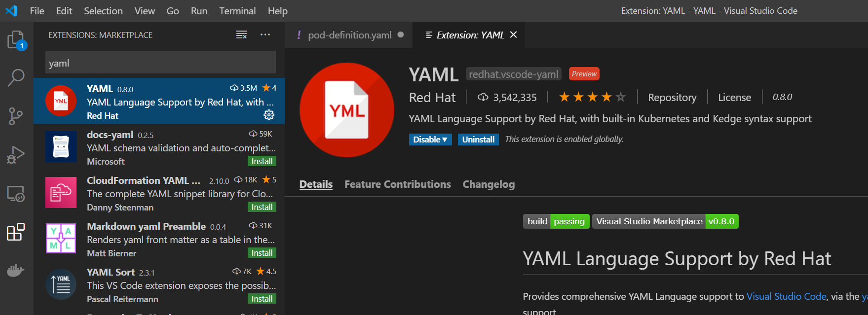Open the Repository link

(x=672, y=97)
